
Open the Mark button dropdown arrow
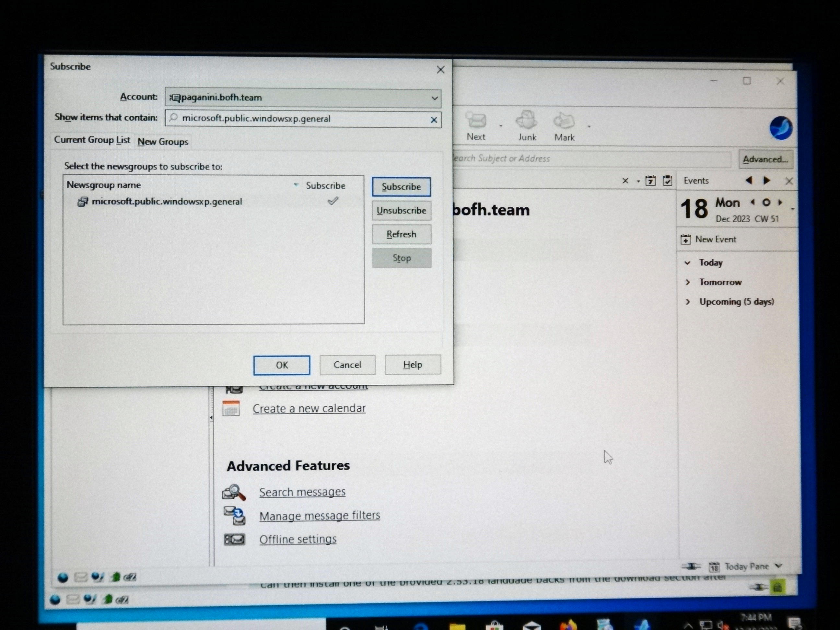(x=589, y=126)
